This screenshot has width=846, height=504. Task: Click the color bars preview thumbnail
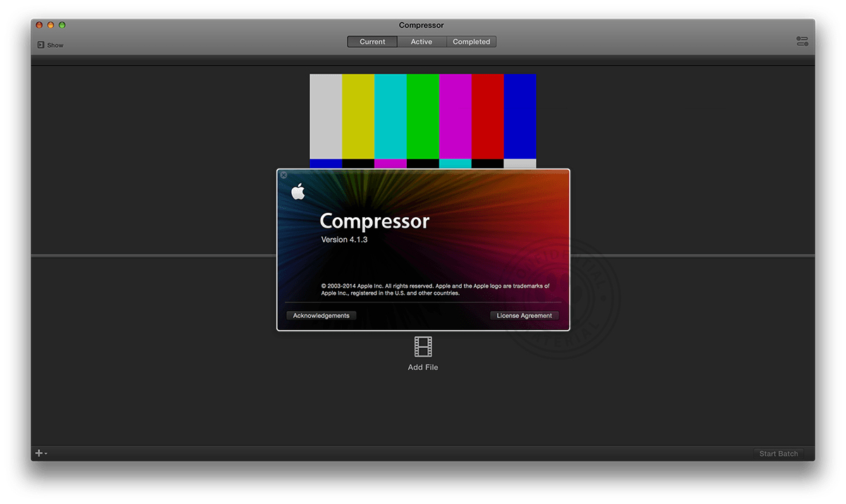click(x=423, y=121)
